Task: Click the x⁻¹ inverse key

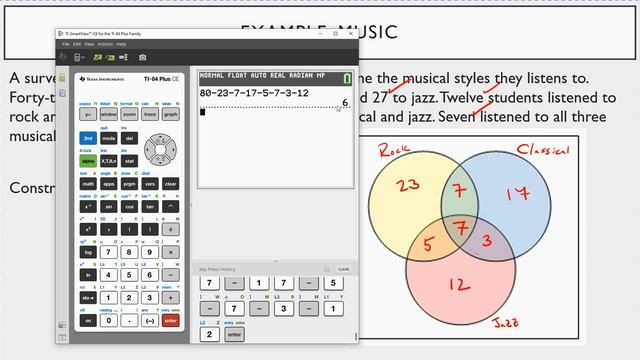Action: (x=88, y=207)
